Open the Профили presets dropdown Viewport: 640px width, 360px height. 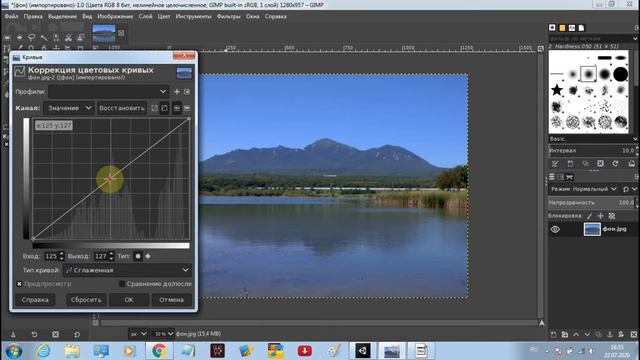pos(108,92)
